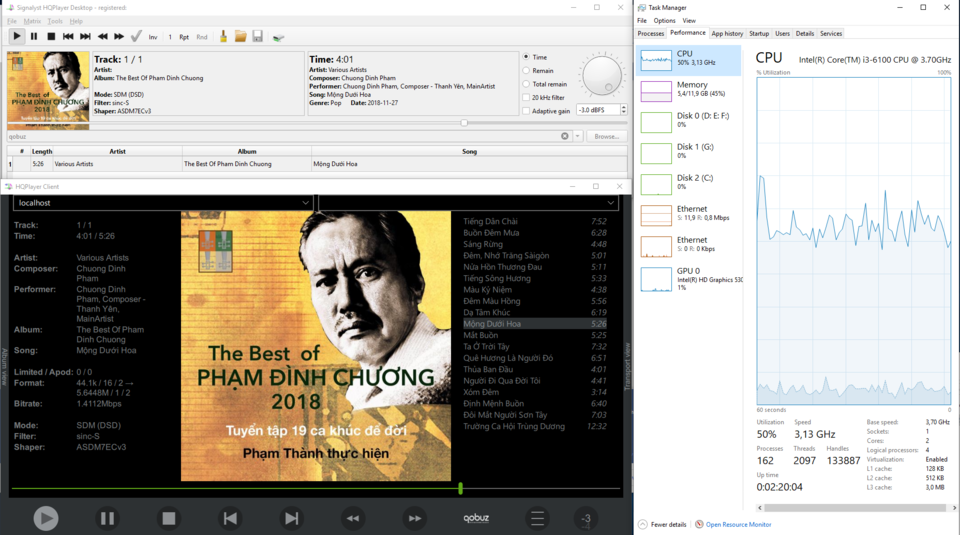Toggle the Adaptive gain checkbox
This screenshot has width=960, height=535.
pyautogui.click(x=526, y=111)
